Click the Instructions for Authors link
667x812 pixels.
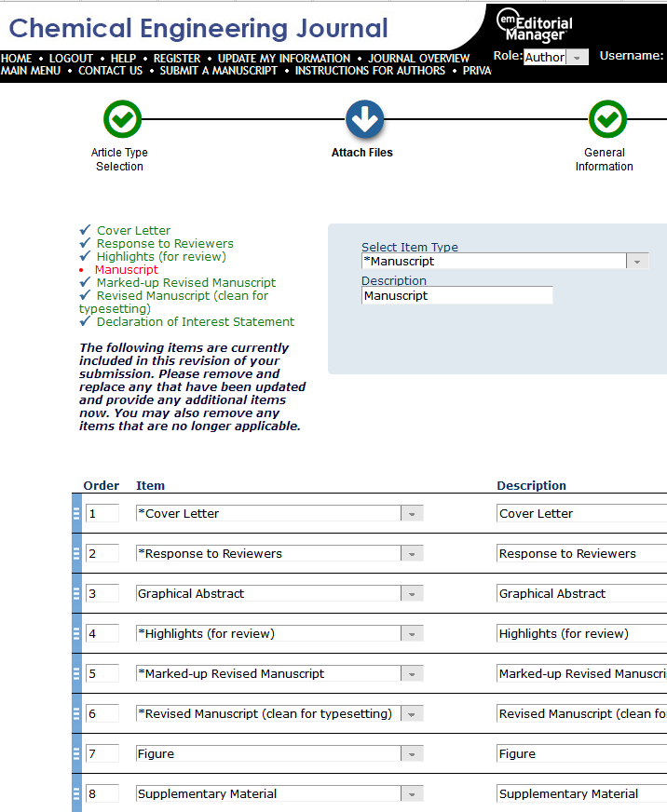click(x=370, y=71)
